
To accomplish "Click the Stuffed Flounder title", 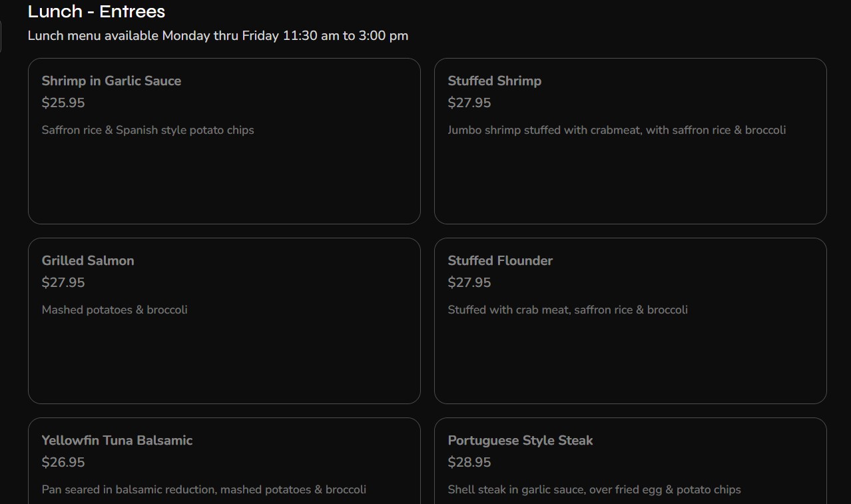I will pyautogui.click(x=500, y=260).
